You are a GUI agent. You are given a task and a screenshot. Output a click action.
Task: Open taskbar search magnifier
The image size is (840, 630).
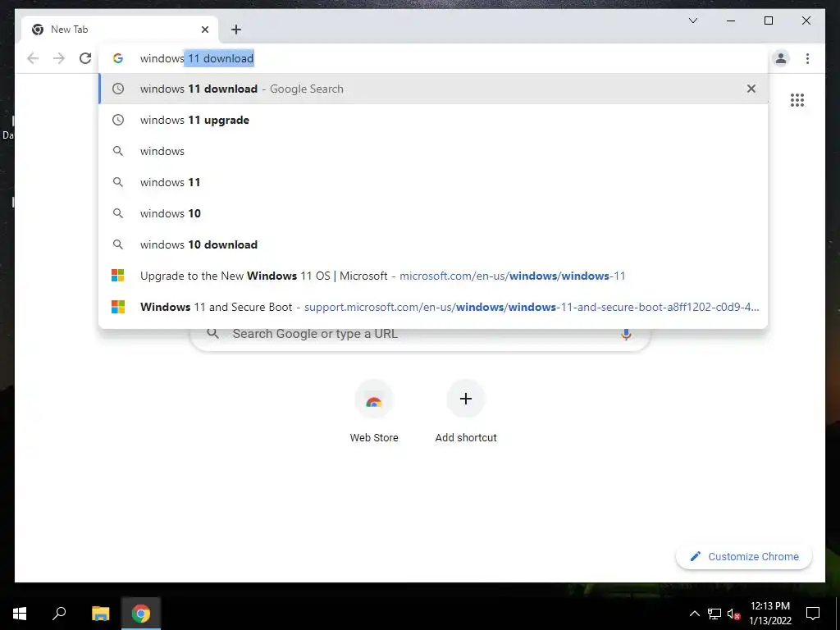tap(59, 614)
